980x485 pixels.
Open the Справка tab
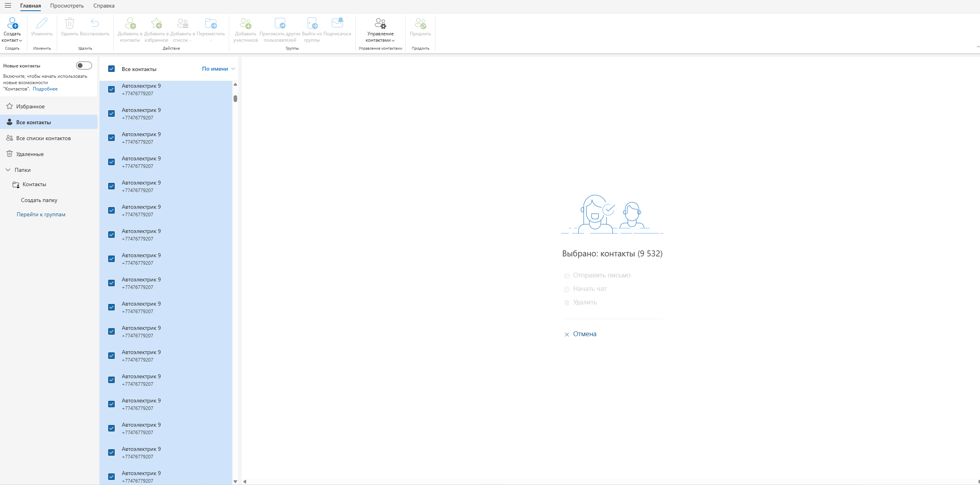104,6
